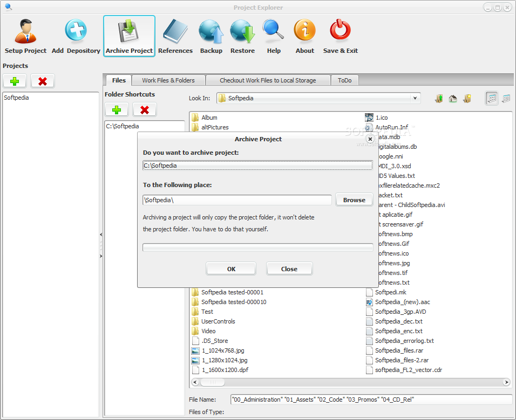
Task: Select the Softpedia_files.rar file
Action: pyautogui.click(x=395, y=350)
